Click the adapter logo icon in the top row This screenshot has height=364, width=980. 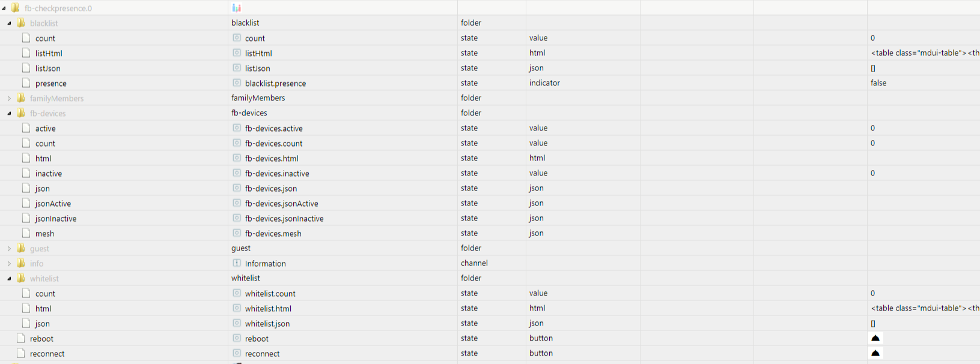click(237, 8)
